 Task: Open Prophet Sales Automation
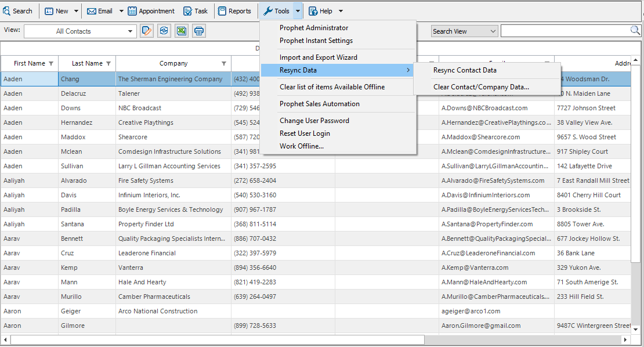tap(320, 104)
